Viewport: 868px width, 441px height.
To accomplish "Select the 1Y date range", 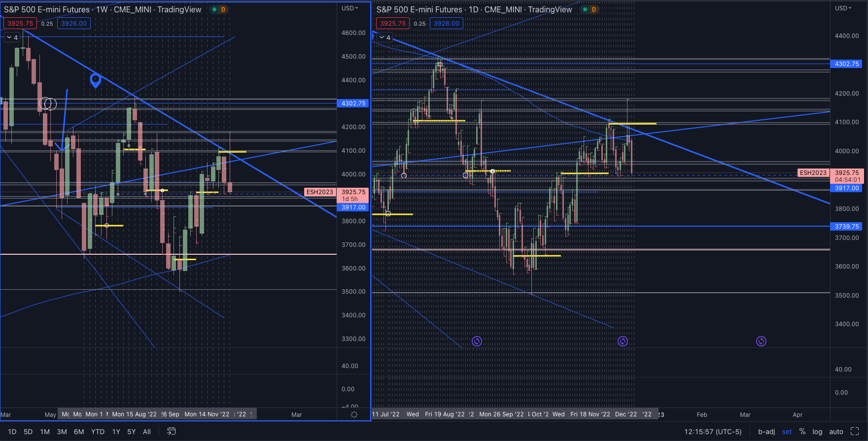I will tap(116, 432).
